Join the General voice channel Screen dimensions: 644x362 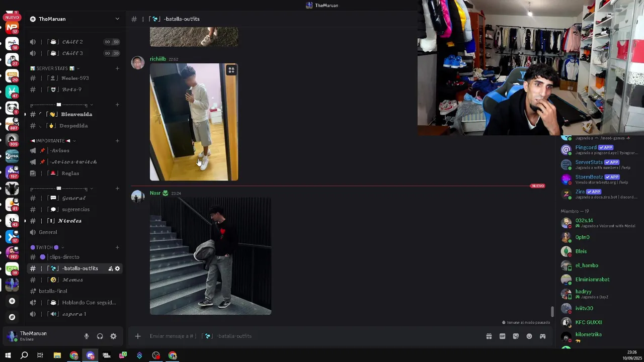point(74,232)
